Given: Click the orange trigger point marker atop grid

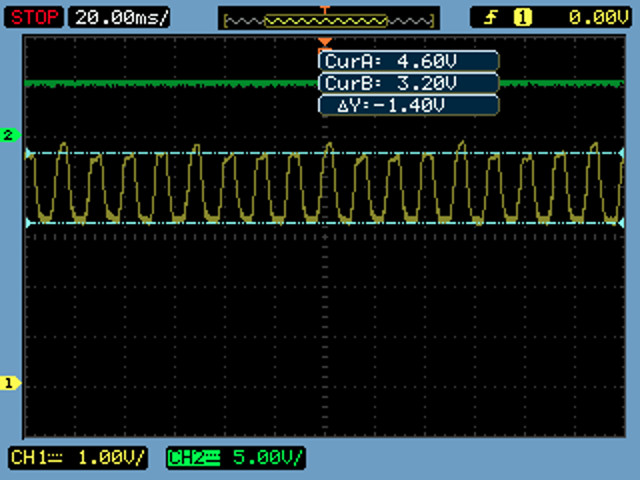Looking at the screenshot, I should (323, 41).
